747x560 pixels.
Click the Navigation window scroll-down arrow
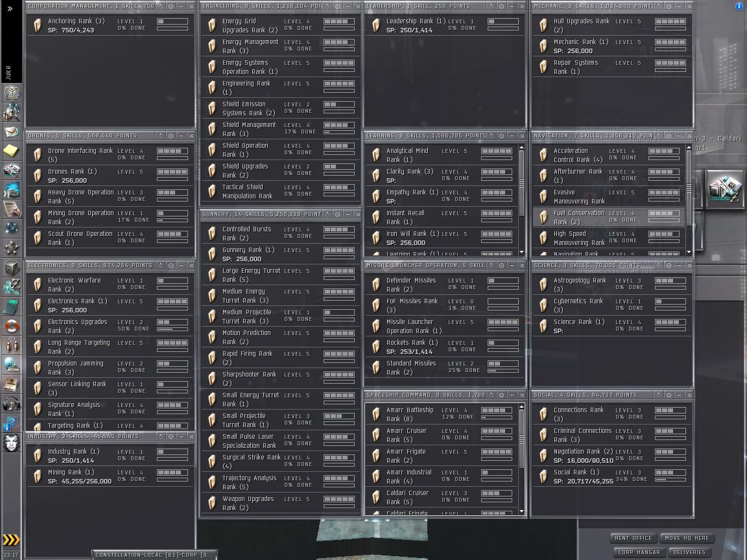click(689, 252)
